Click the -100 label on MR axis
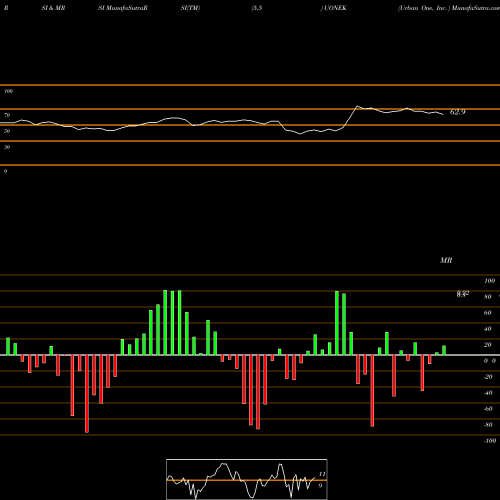The width and height of the screenshot is (500, 500). (490, 441)
